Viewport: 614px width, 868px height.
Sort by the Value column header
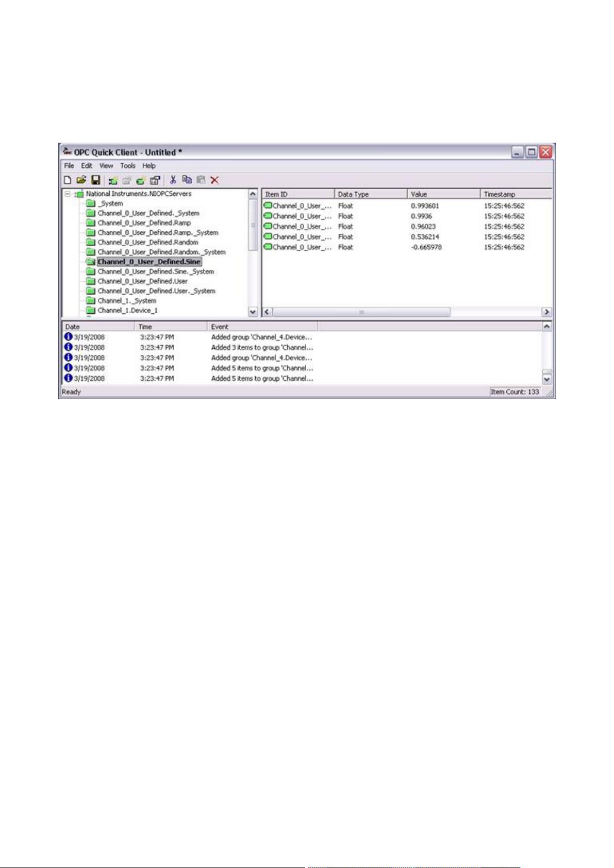pyautogui.click(x=442, y=194)
